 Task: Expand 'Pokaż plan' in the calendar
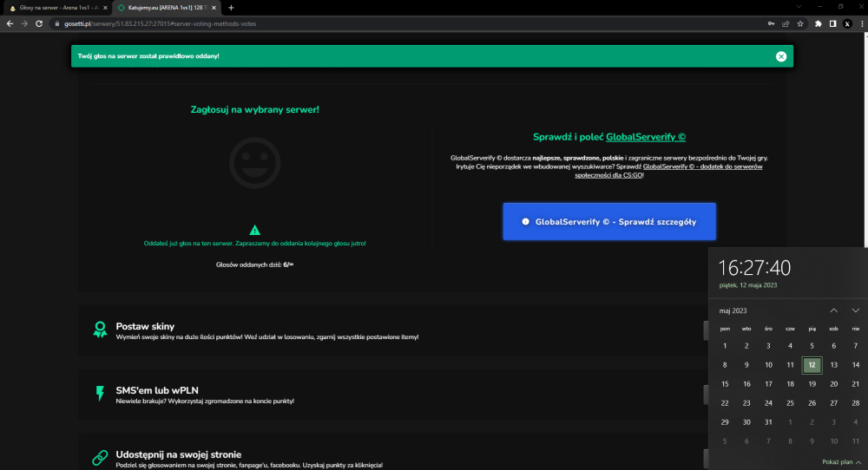(841, 462)
